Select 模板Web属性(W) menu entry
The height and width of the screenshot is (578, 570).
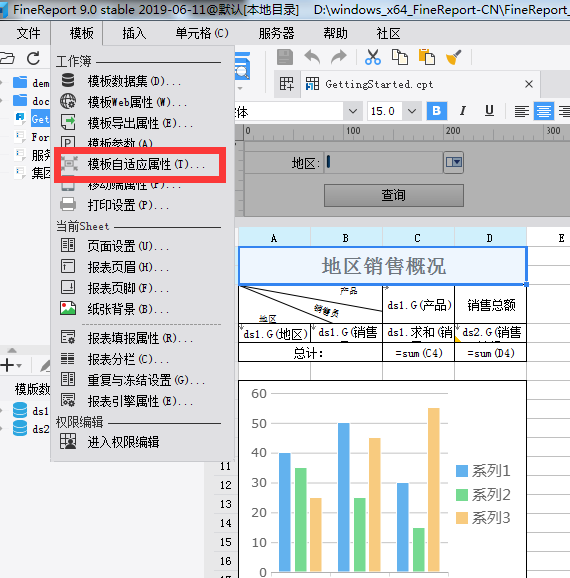pyautogui.click(x=142, y=102)
